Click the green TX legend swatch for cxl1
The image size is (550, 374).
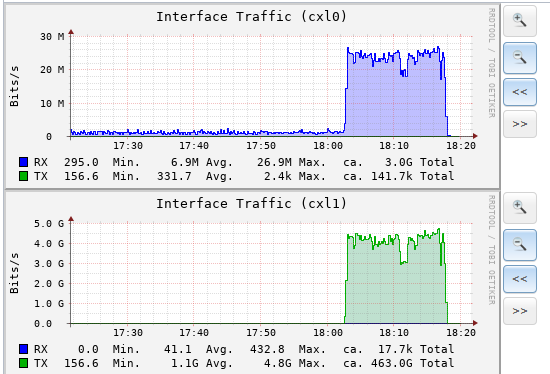24,363
